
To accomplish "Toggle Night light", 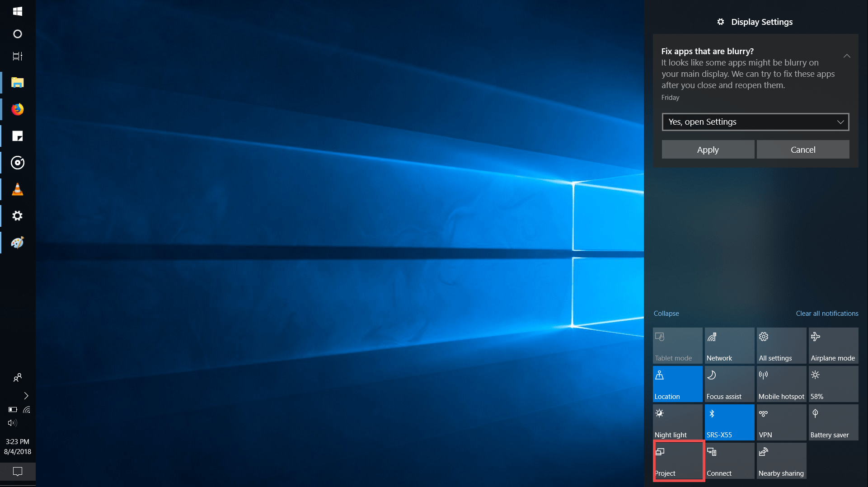I will coord(677,422).
